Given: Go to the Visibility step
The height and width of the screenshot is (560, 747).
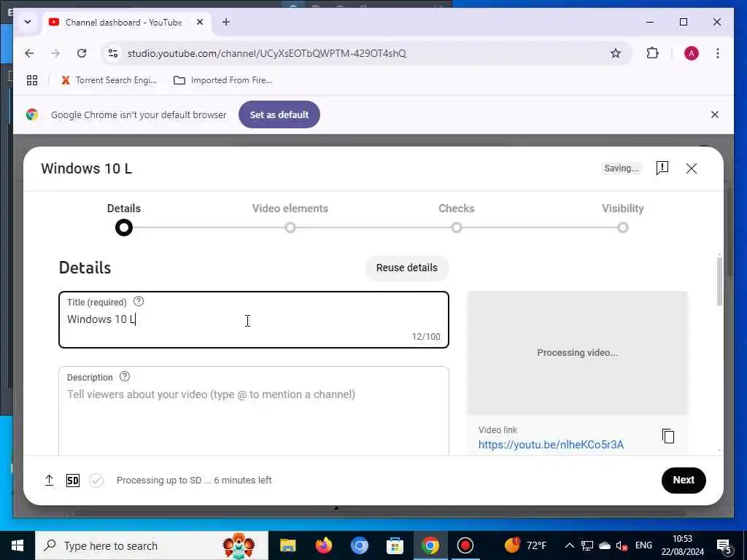Looking at the screenshot, I should pos(623,219).
